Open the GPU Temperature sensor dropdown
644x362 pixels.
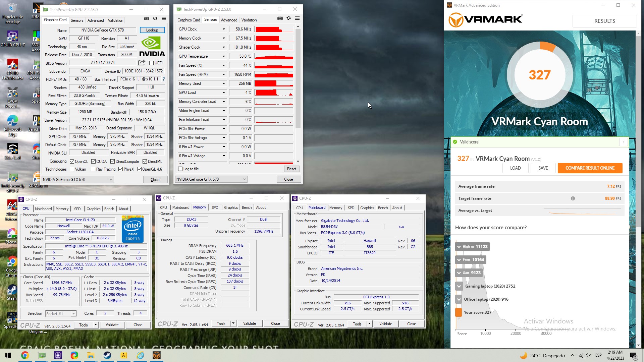coord(224,56)
